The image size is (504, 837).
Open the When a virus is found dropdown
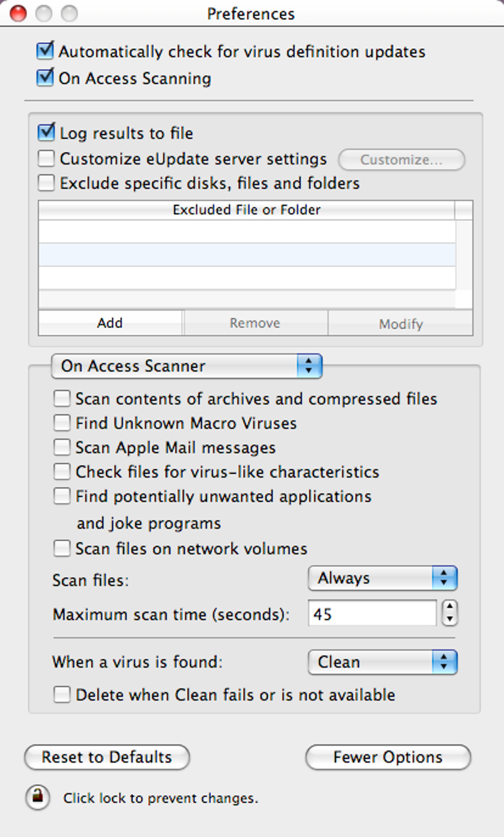382,662
